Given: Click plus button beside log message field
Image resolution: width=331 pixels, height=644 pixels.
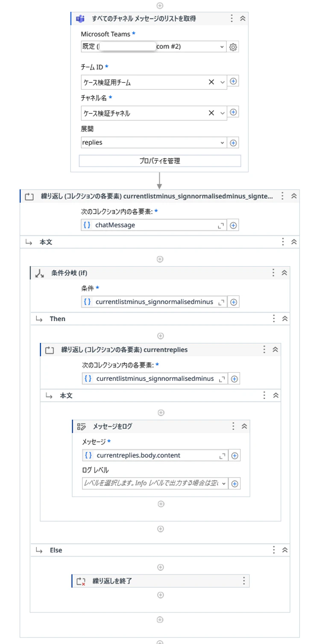Looking at the screenshot, I should (234, 455).
